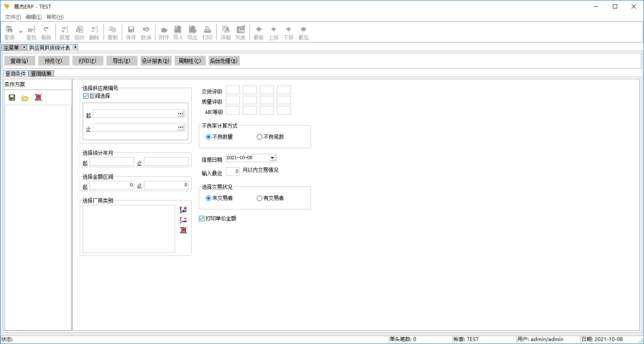The image size is (644, 344).
Task: Toggle the 打印单价金额 checkbox
Action: coord(202,219)
